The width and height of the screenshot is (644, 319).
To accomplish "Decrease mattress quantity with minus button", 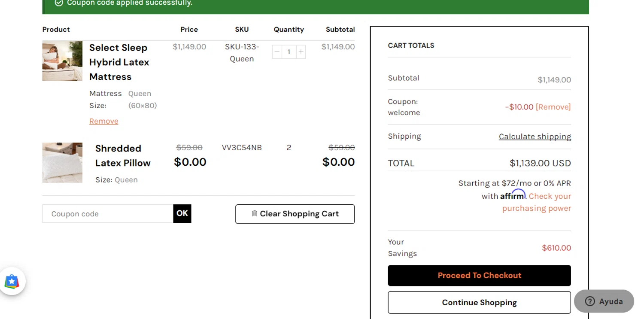I will pyautogui.click(x=277, y=52).
